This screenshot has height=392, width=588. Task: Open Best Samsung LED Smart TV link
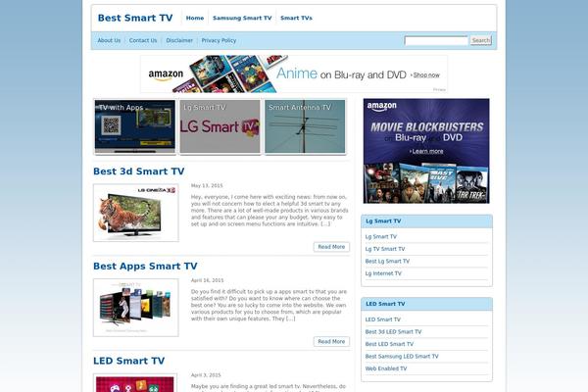point(402,357)
